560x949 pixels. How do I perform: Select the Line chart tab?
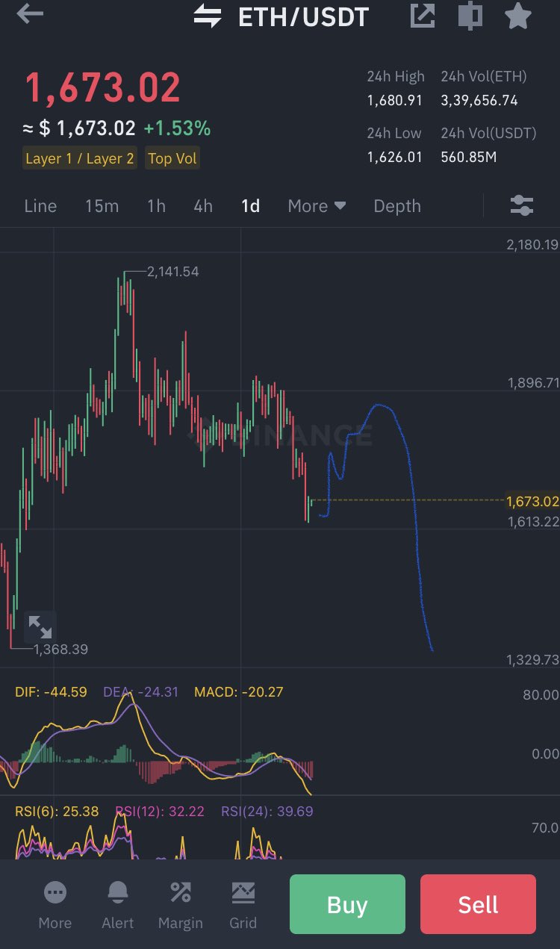[40, 206]
